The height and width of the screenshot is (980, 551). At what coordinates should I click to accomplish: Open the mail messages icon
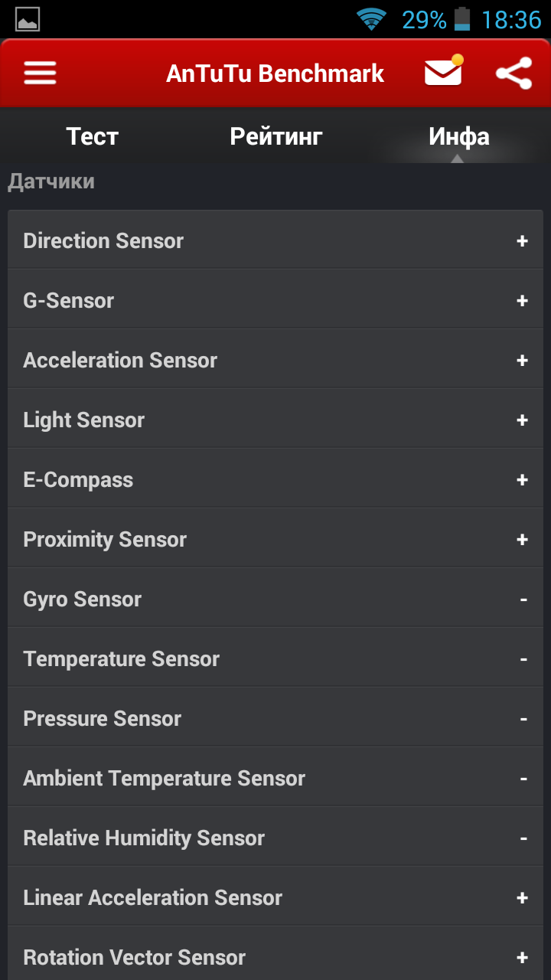(444, 72)
